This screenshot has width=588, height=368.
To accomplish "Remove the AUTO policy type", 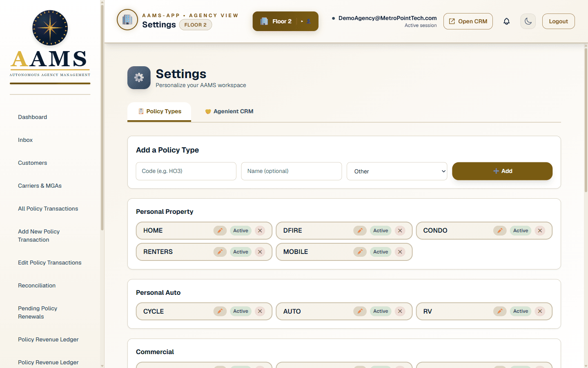I will click(400, 311).
